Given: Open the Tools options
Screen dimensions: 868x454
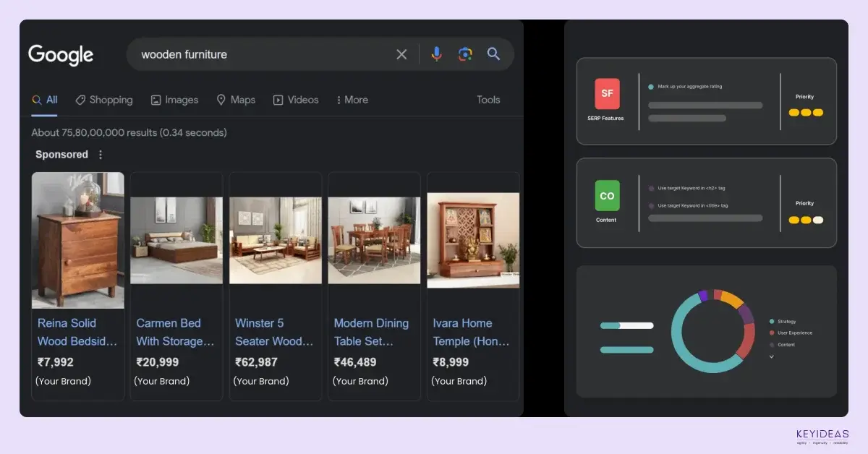Looking at the screenshot, I should pos(488,100).
